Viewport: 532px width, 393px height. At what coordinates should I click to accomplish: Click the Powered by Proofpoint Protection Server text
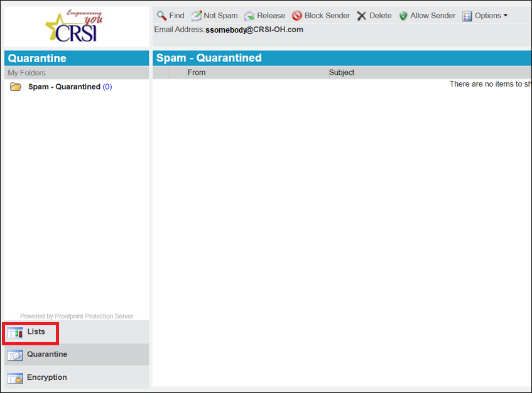click(77, 316)
